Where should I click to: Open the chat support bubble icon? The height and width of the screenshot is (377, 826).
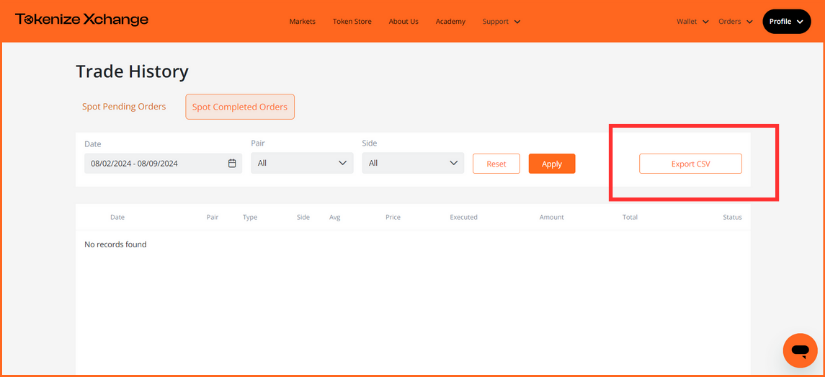(x=800, y=350)
